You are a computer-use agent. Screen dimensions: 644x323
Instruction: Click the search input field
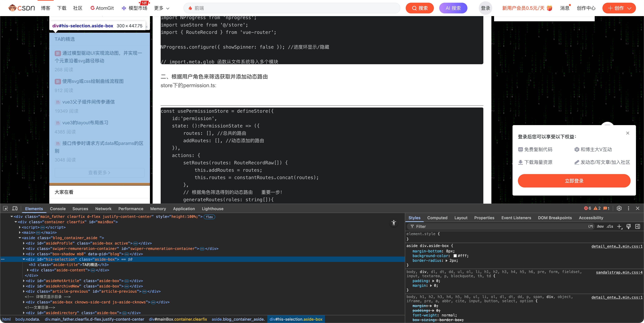(292, 8)
